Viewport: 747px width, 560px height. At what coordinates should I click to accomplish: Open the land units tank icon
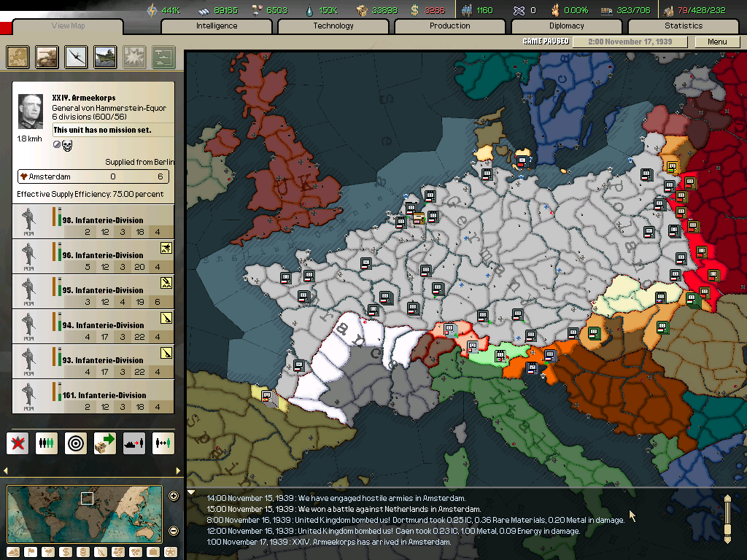47,57
